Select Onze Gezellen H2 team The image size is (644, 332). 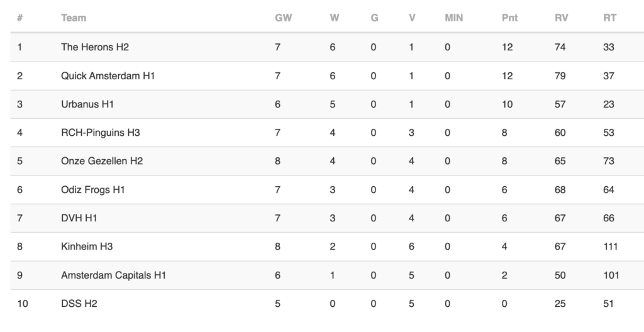tap(102, 161)
